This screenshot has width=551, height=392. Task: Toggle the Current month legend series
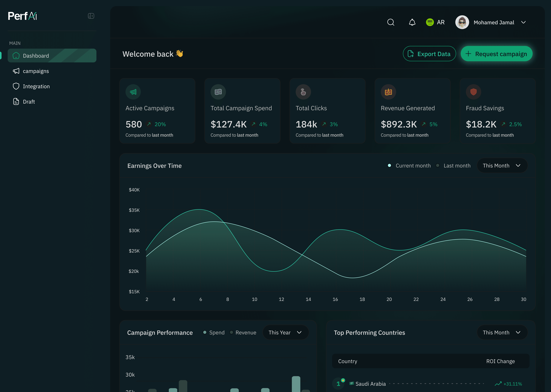409,166
